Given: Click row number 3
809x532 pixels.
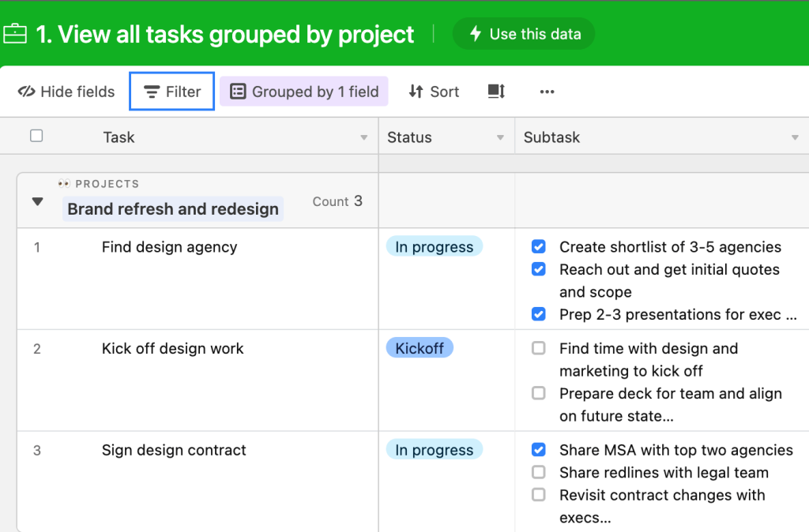Looking at the screenshot, I should point(37,451).
